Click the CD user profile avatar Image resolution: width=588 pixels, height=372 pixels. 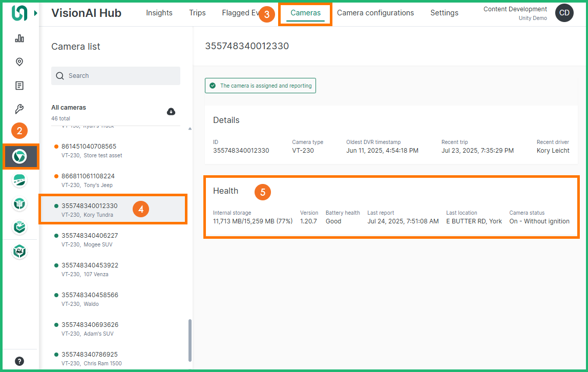tap(564, 13)
